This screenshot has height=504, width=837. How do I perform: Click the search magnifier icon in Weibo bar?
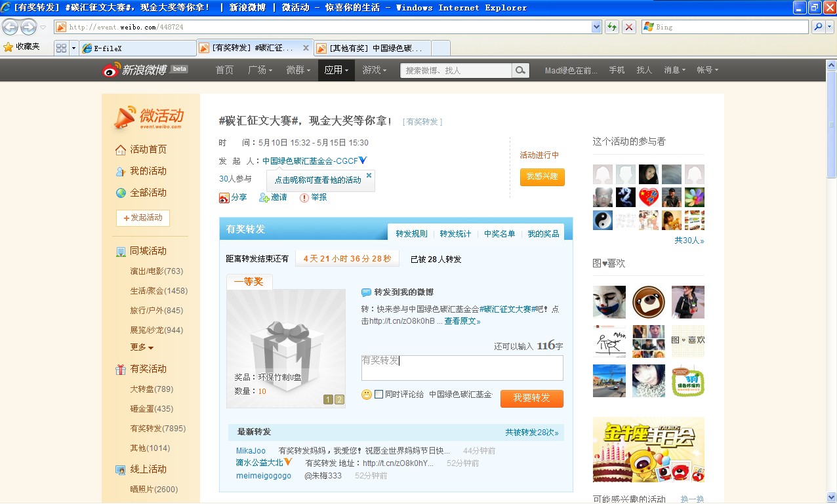tap(520, 70)
